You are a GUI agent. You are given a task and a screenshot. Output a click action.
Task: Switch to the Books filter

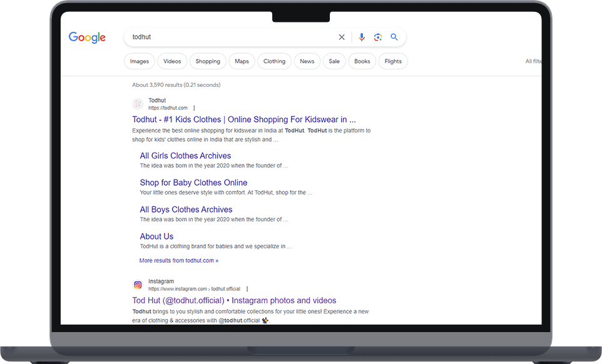pyautogui.click(x=362, y=61)
